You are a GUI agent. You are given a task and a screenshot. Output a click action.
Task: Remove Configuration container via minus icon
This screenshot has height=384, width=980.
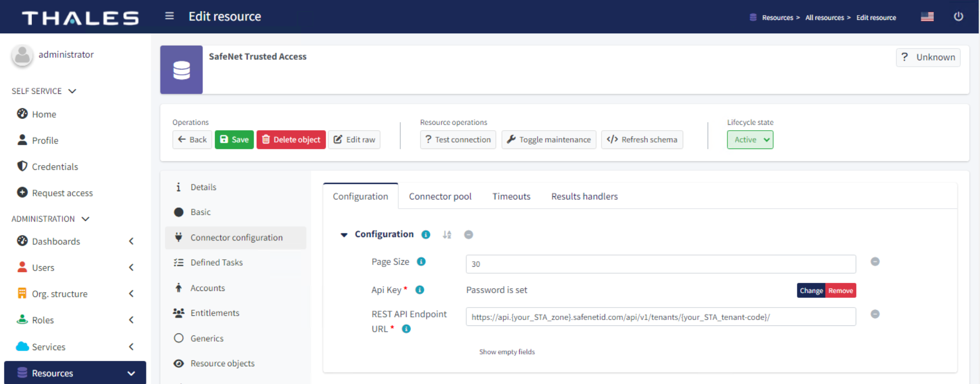coord(468,234)
